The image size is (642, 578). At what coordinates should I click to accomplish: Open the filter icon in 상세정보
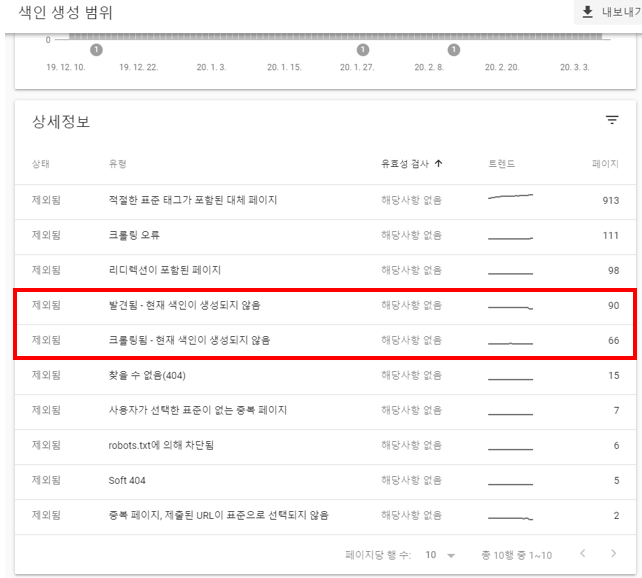coord(612,120)
